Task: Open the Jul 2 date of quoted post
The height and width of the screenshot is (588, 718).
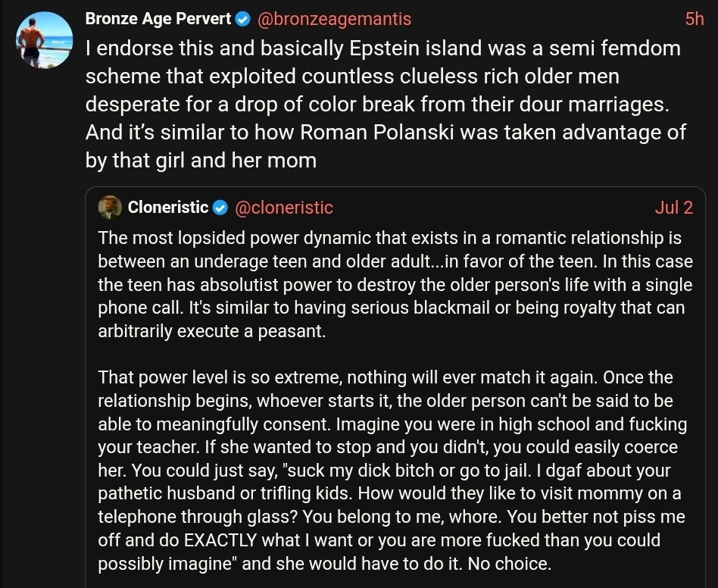Action: click(673, 208)
